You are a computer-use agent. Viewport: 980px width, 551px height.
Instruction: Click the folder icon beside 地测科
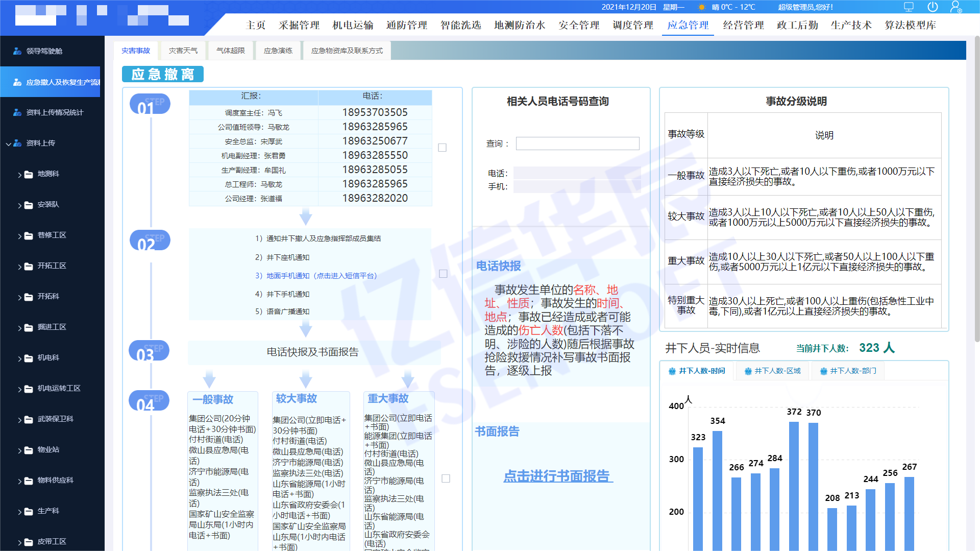29,175
